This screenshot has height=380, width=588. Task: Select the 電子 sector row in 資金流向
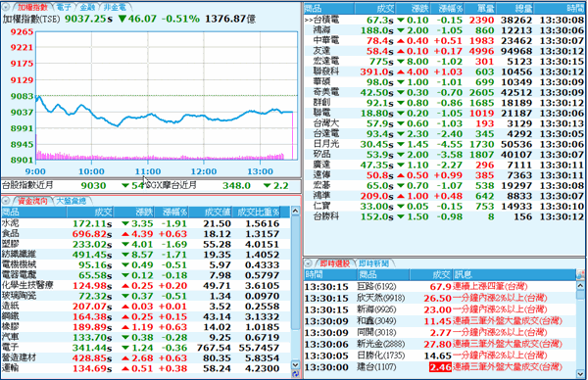pyautogui.click(x=145, y=348)
